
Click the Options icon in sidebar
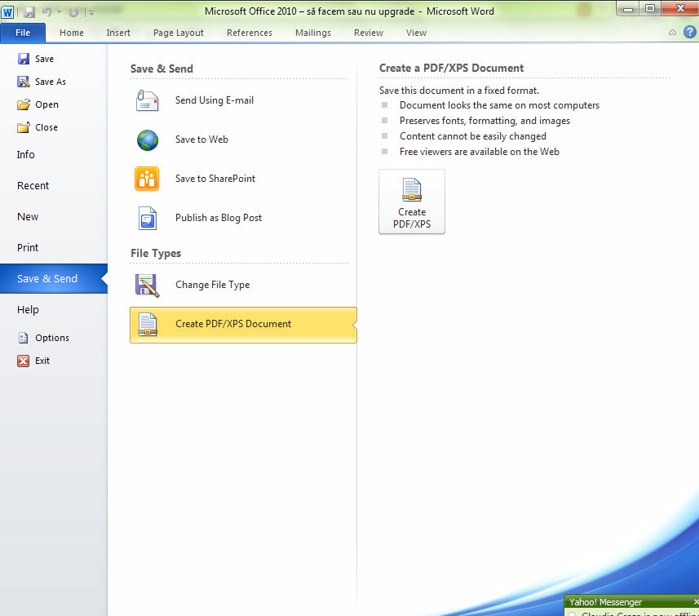[23, 338]
